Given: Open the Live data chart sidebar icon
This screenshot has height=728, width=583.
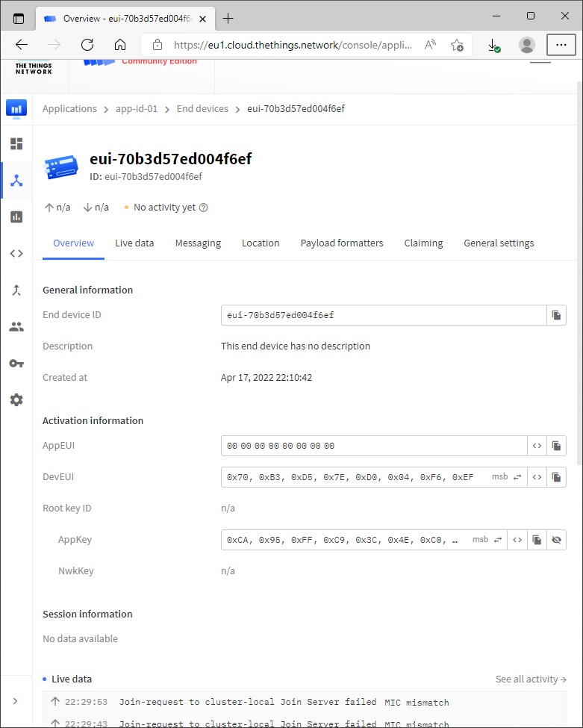Looking at the screenshot, I should [16, 217].
